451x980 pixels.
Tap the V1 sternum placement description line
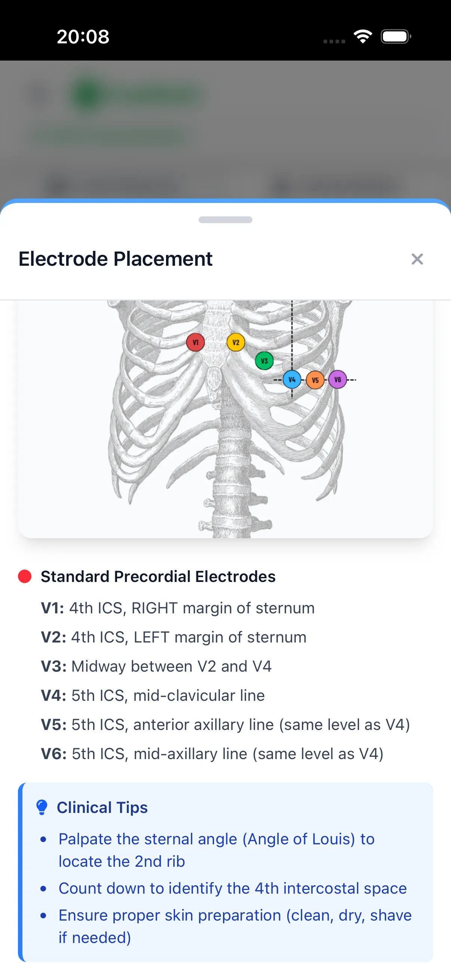[x=178, y=608]
